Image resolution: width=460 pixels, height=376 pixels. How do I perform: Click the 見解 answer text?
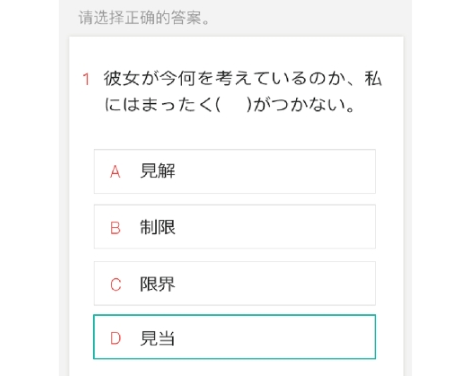157,171
